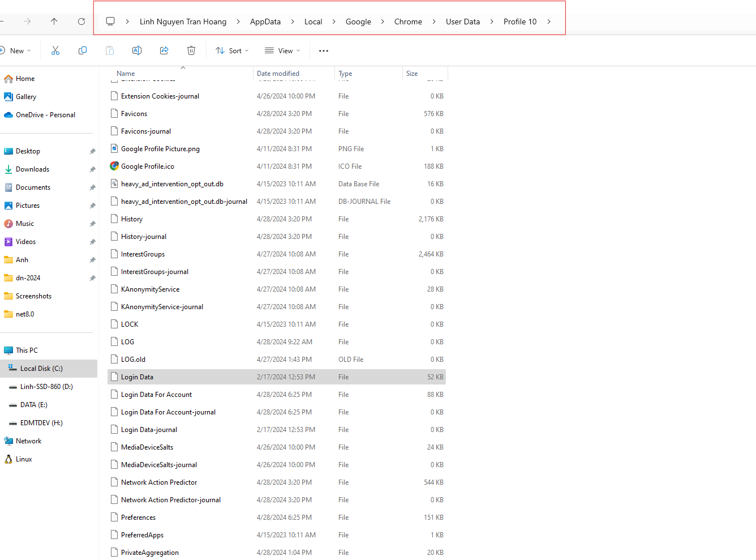Select the LOG.old file name
Viewport: 756px width, 560px height.
133,360
